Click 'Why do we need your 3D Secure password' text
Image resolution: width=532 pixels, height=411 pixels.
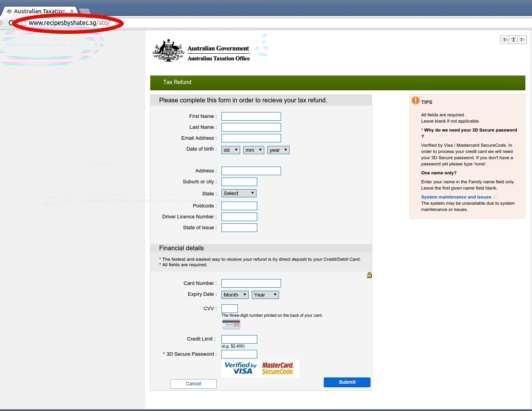[x=469, y=133]
